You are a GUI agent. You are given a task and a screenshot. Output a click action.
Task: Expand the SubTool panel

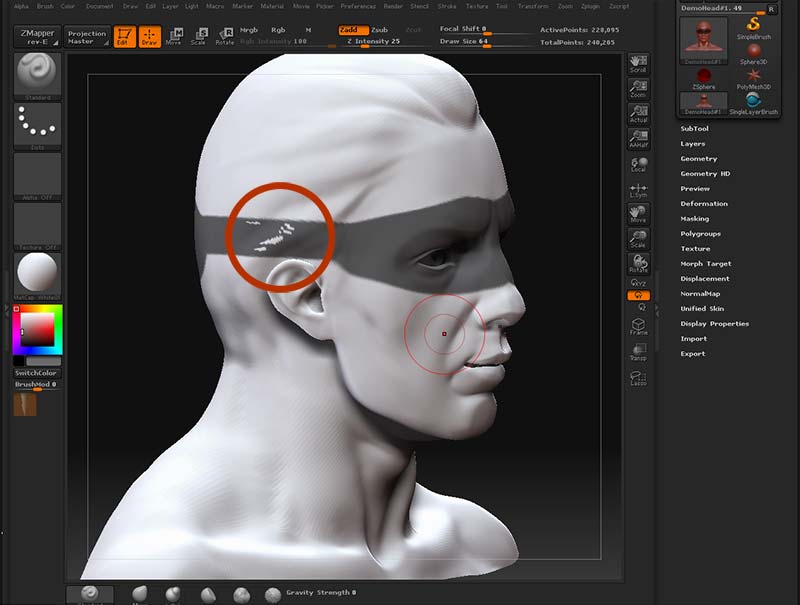(696, 128)
